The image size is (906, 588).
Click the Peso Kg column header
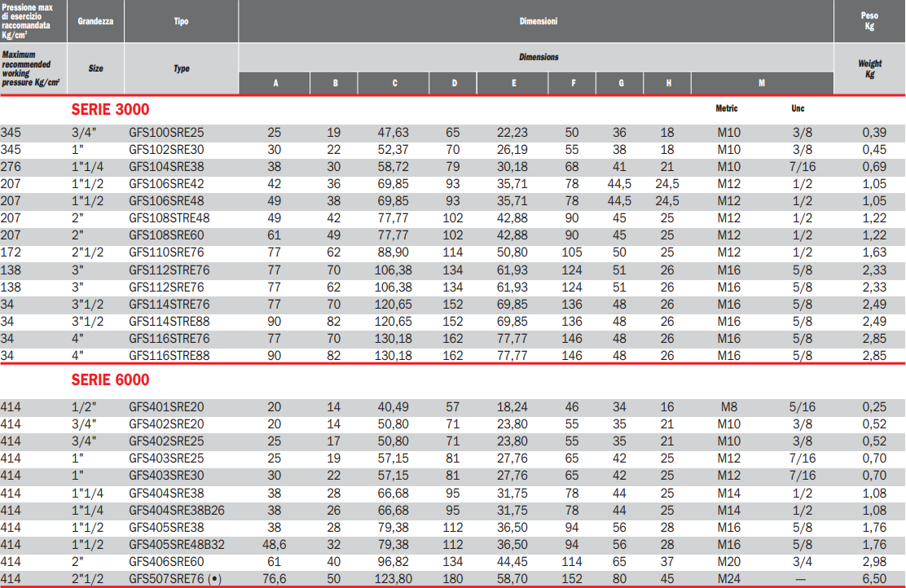[869, 21]
